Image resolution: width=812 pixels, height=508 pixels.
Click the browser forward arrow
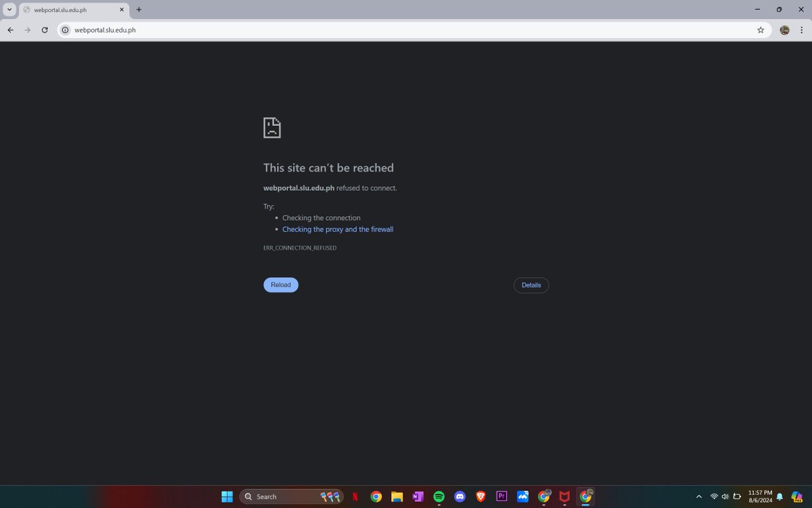pos(28,30)
